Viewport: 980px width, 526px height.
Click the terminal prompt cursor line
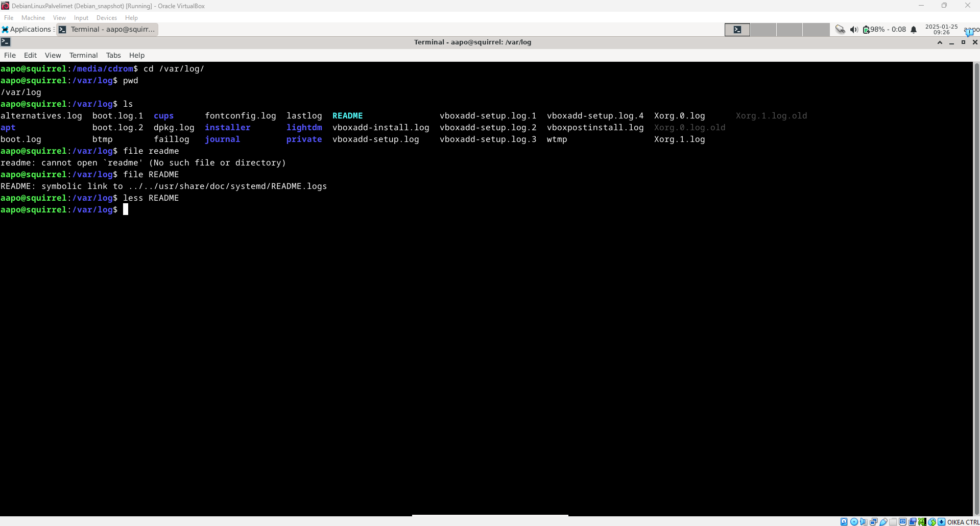pyautogui.click(x=126, y=210)
